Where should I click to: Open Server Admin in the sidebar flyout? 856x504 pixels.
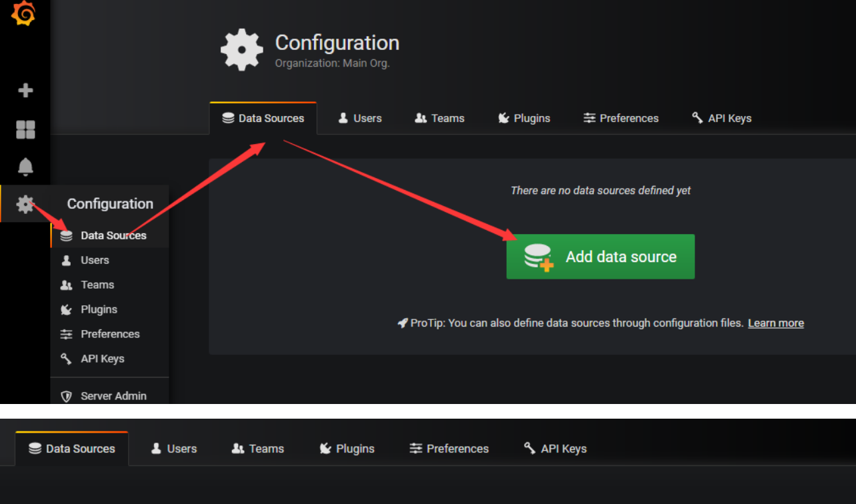109,396
